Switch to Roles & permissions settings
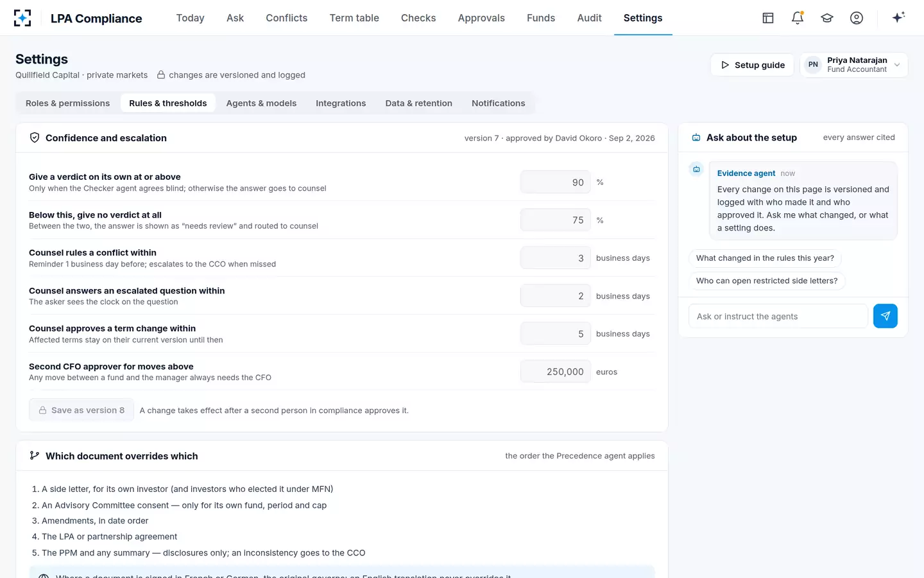Image resolution: width=924 pixels, height=578 pixels. (x=68, y=103)
